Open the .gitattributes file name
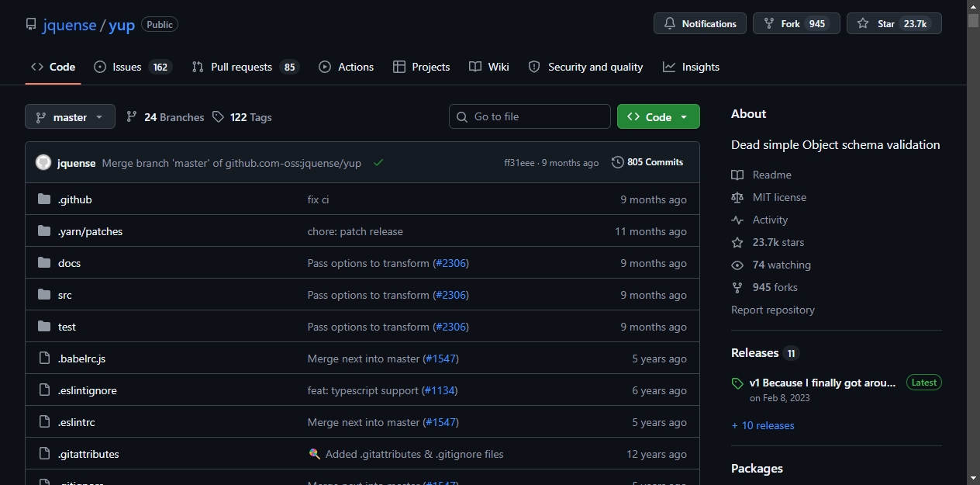 click(88, 454)
